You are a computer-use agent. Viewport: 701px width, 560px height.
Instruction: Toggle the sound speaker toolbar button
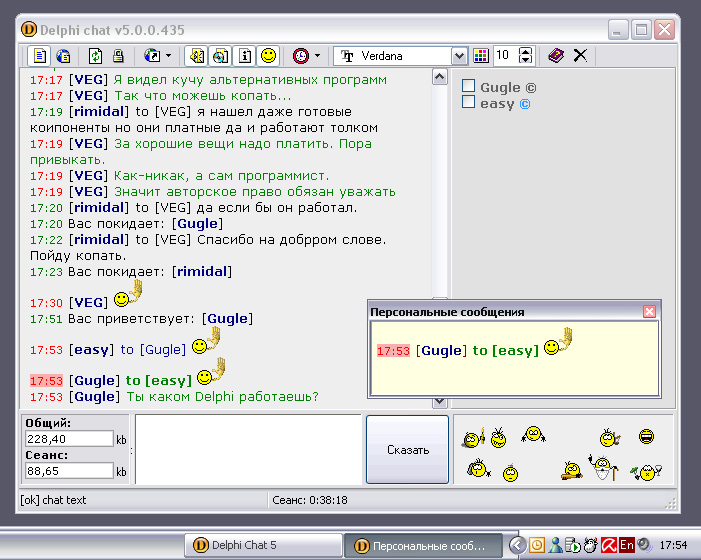point(197,56)
